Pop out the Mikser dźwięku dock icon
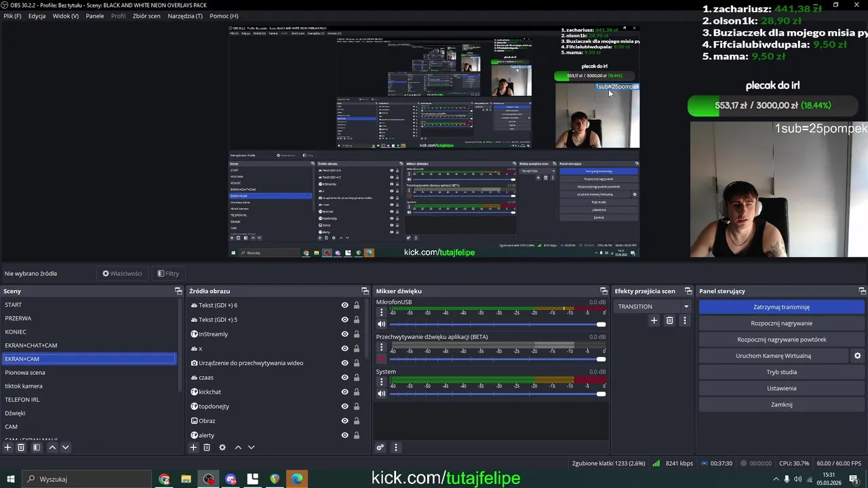 pos(604,291)
